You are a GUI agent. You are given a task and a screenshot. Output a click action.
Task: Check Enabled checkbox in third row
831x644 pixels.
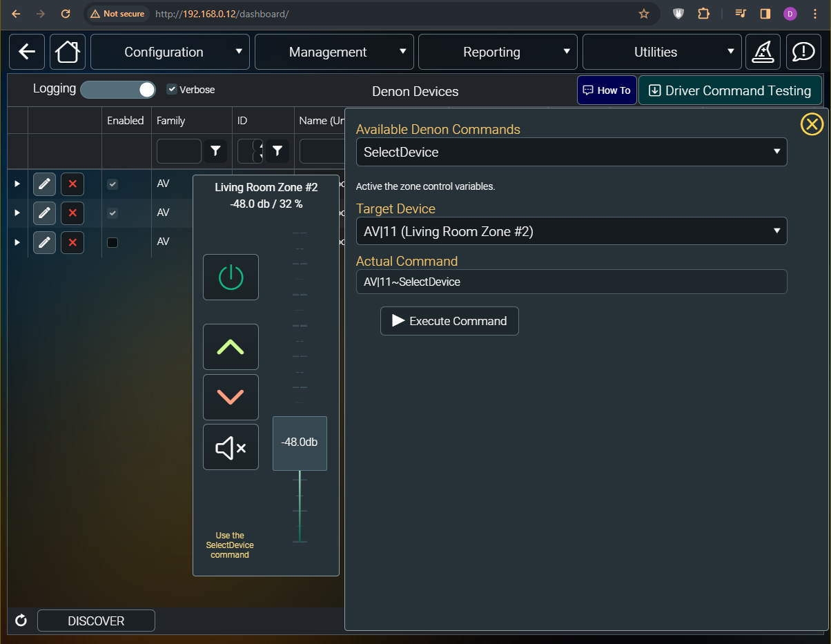[x=113, y=242]
